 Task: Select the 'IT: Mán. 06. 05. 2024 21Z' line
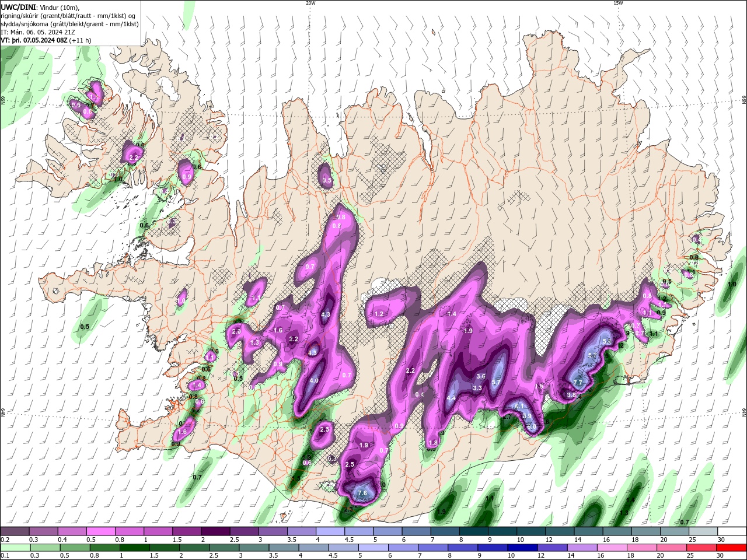(38, 32)
